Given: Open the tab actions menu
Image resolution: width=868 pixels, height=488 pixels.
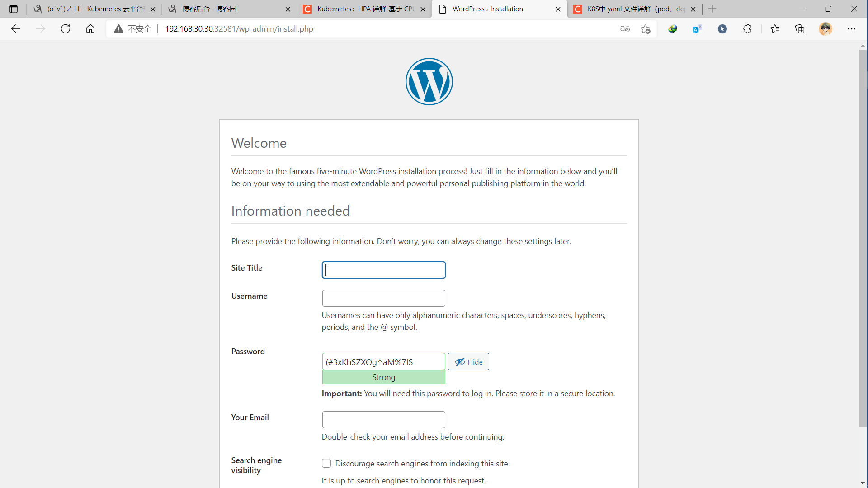Looking at the screenshot, I should (x=13, y=9).
